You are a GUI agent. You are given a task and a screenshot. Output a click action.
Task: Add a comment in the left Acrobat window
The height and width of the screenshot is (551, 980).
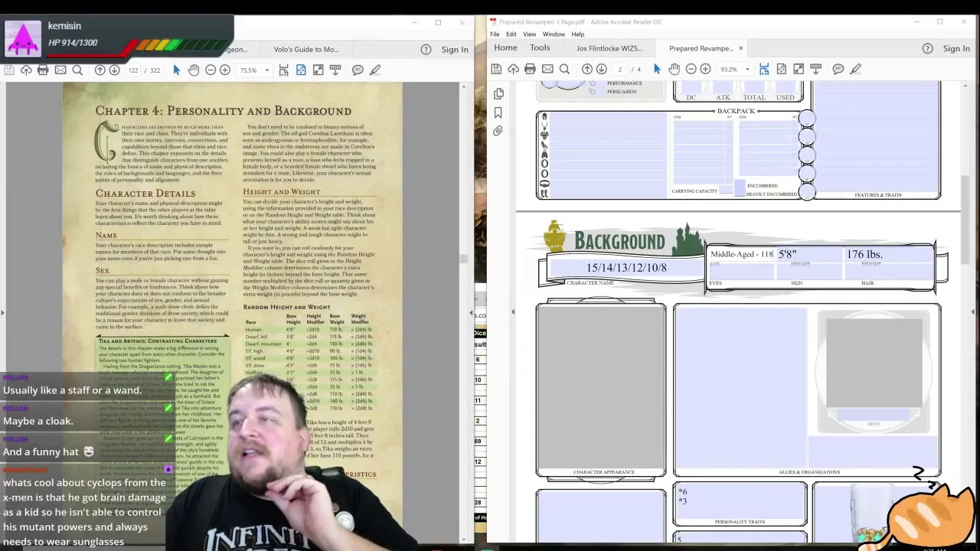click(x=358, y=70)
